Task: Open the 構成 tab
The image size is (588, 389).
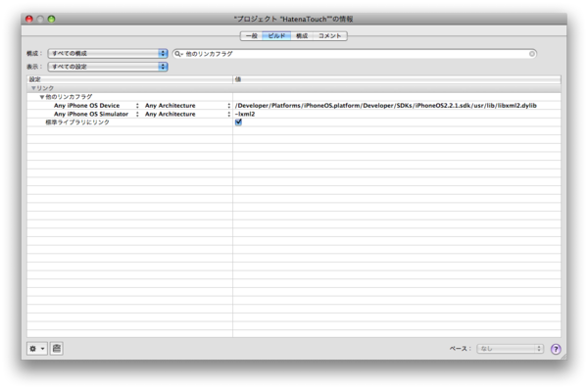Action: click(302, 36)
